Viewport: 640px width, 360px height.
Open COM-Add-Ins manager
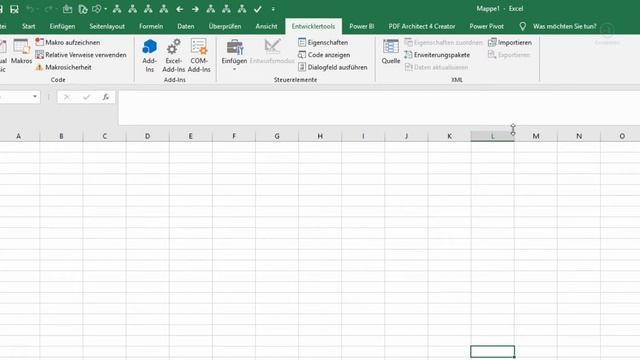[x=199, y=56]
